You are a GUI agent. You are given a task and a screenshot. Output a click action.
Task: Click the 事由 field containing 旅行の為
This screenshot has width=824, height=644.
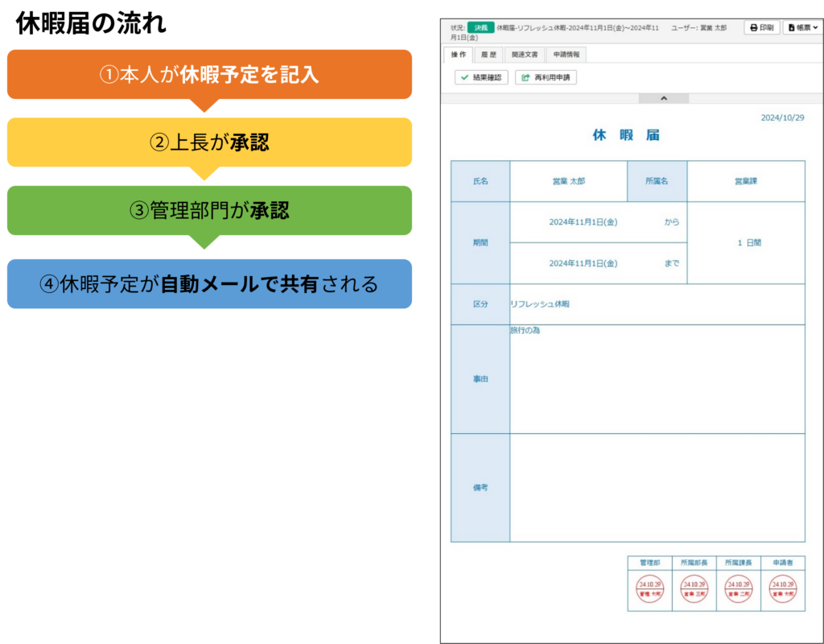click(657, 379)
